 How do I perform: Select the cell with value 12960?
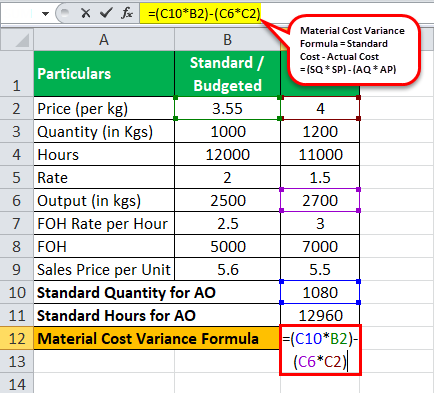[x=320, y=316]
